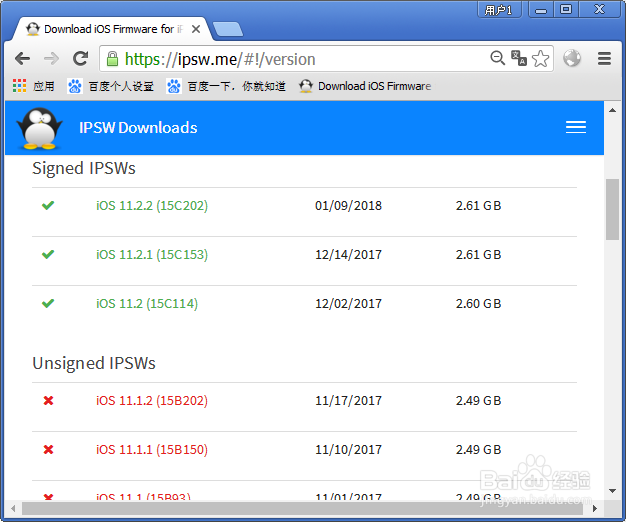The height and width of the screenshot is (522, 626).
Task: Click the red X for iOS 11.1.2
Action: pyautogui.click(x=48, y=401)
